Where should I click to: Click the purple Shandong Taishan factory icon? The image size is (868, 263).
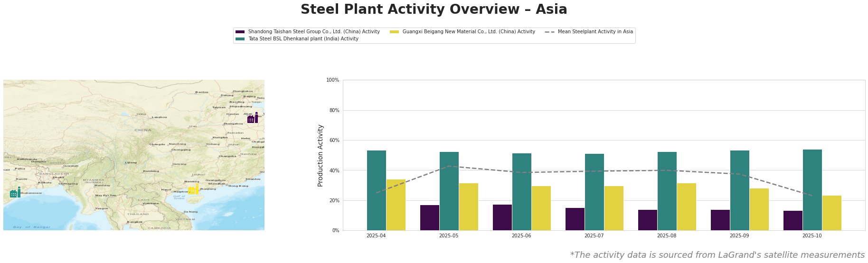point(253,118)
